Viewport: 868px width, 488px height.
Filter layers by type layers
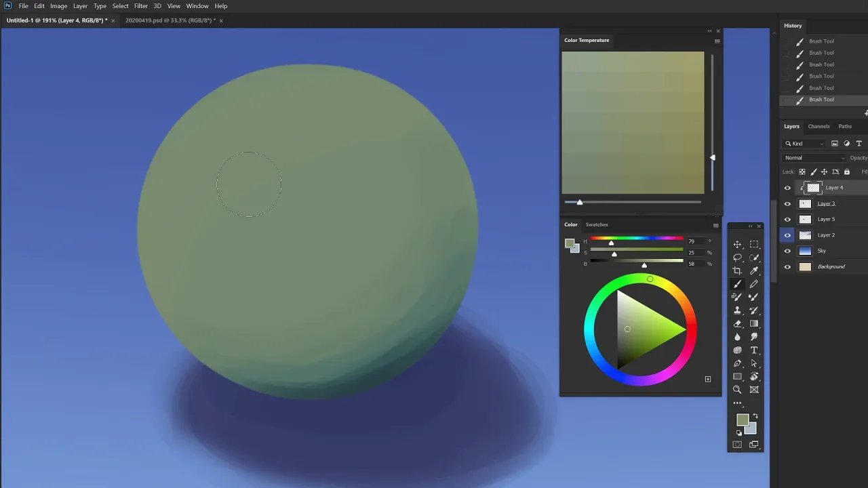coord(859,144)
